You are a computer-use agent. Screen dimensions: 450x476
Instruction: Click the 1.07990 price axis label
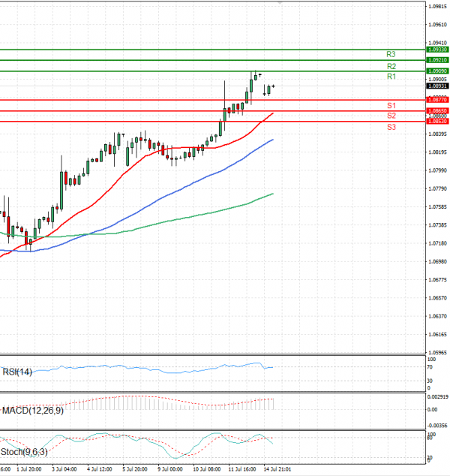tap(437, 170)
